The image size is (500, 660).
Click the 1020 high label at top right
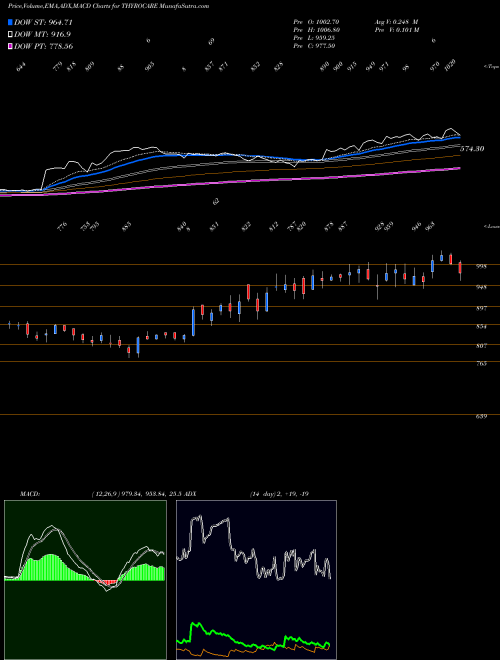[452, 66]
